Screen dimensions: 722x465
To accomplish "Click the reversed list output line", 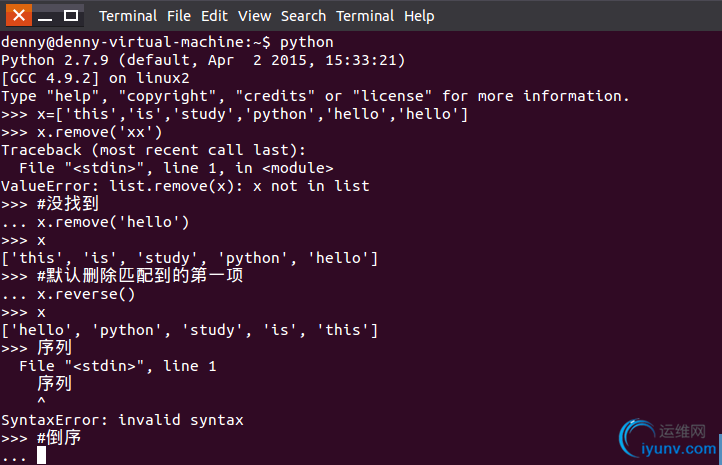I will 189,330.
